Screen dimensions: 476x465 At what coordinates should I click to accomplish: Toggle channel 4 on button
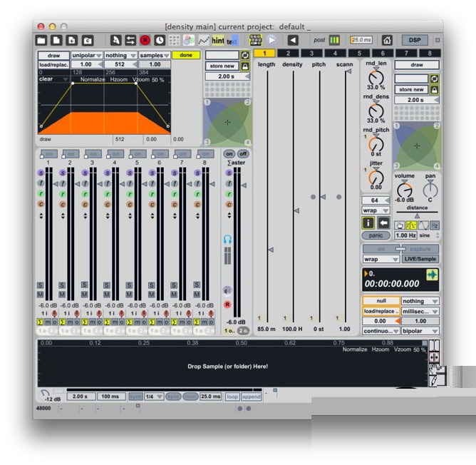pyautogui.click(x=115, y=154)
